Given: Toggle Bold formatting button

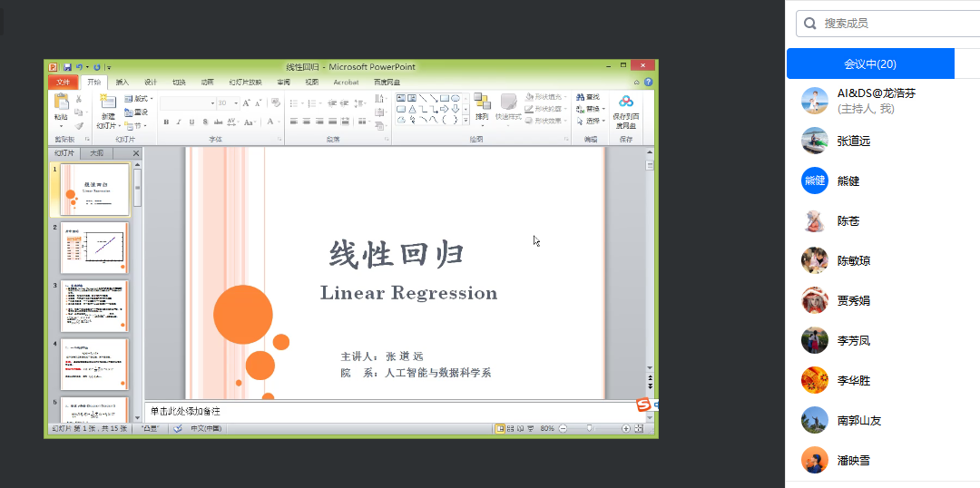Looking at the screenshot, I should 166,122.
